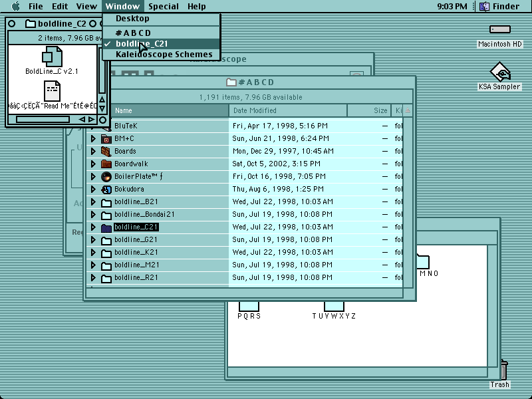Expand the boldline_M21 folder
The width and height of the screenshot is (532, 399).
[x=93, y=265]
